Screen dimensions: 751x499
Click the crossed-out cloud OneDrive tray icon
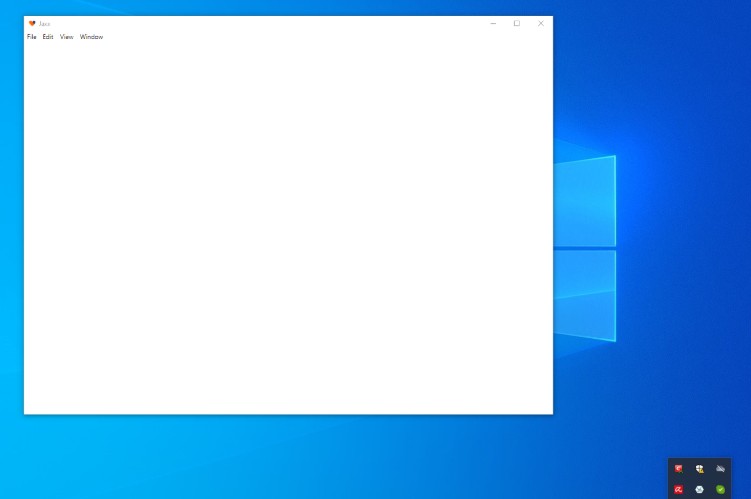[720, 469]
